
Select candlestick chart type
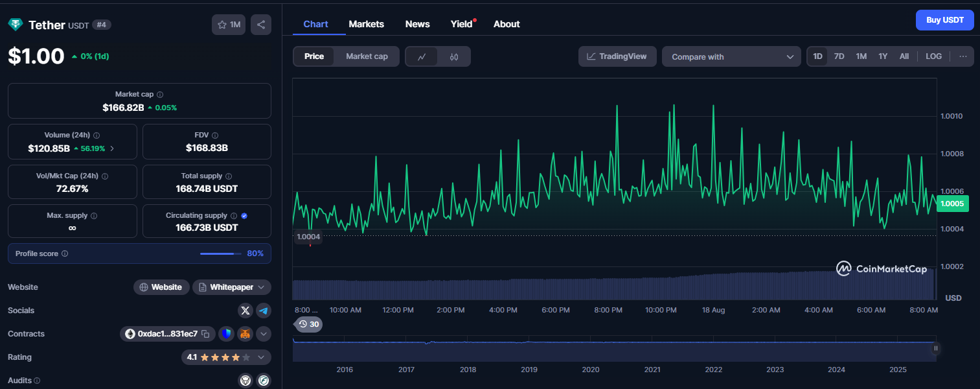454,56
